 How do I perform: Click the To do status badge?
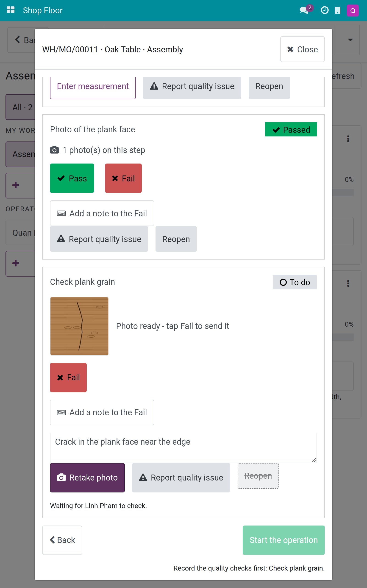295,282
